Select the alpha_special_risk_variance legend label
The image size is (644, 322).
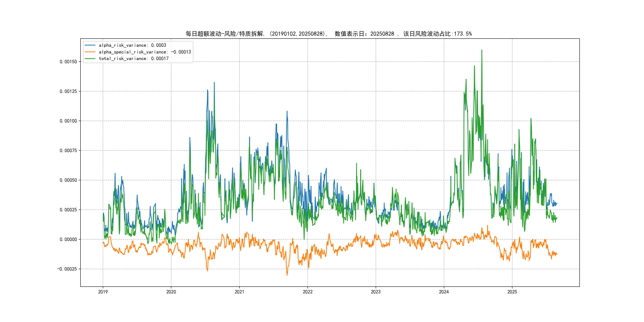pos(145,52)
